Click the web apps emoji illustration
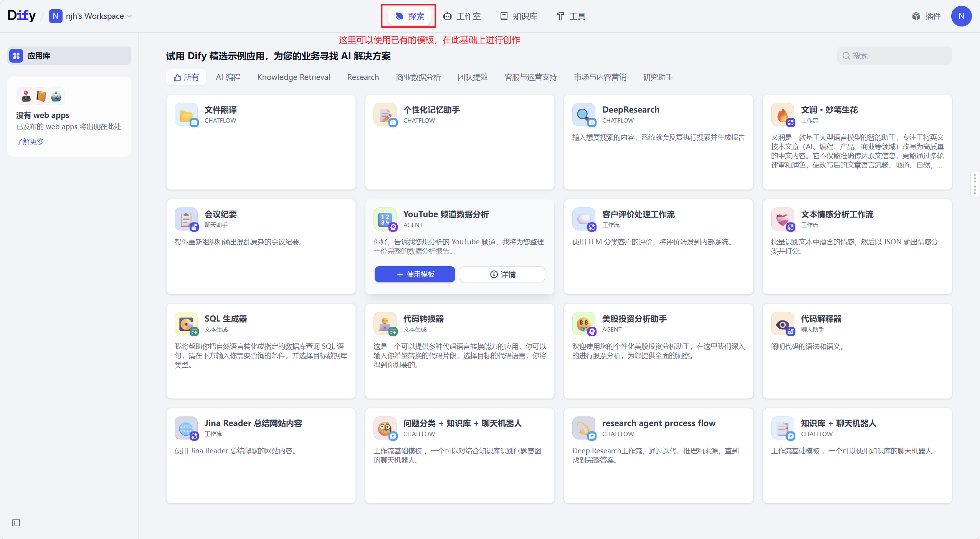 point(41,96)
